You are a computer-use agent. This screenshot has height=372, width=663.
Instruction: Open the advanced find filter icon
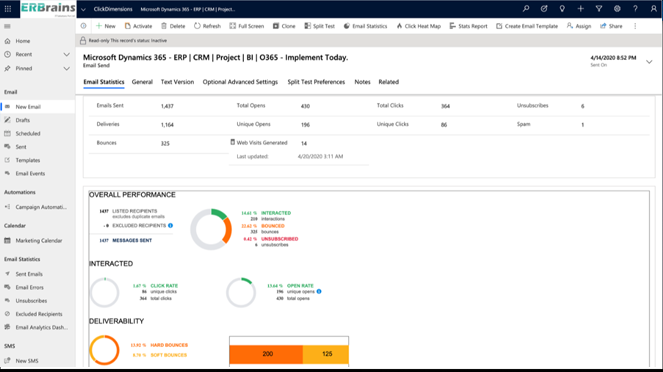599,8
